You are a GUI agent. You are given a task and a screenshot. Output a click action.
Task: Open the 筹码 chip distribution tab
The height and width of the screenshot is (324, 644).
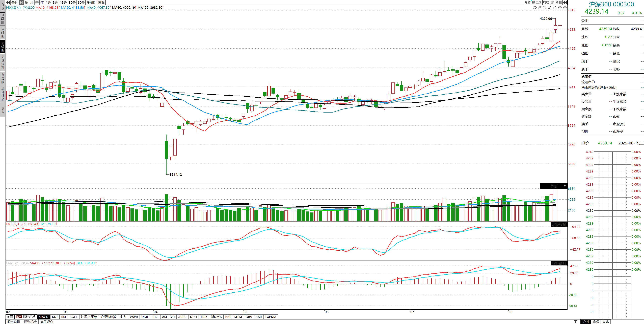point(596,322)
